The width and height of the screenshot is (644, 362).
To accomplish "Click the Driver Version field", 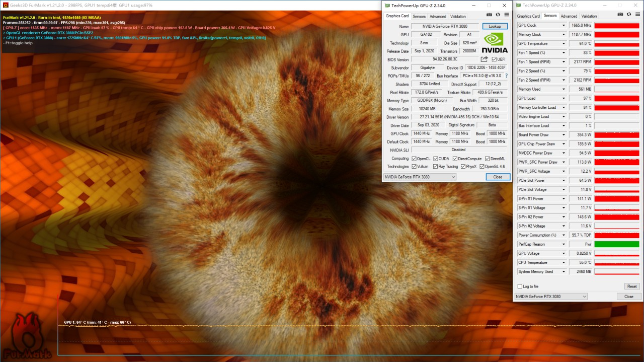I will point(459,117).
